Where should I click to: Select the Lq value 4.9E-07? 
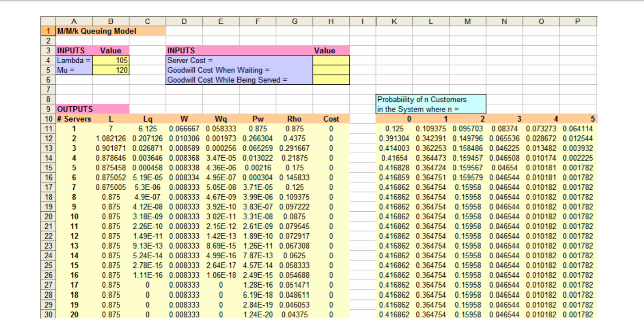coord(148,197)
